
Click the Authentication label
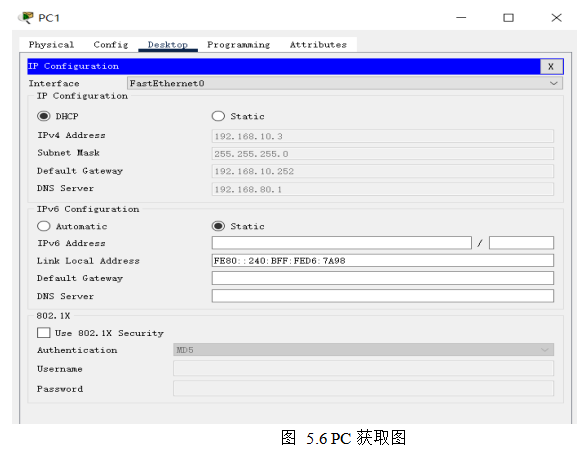[77, 350]
